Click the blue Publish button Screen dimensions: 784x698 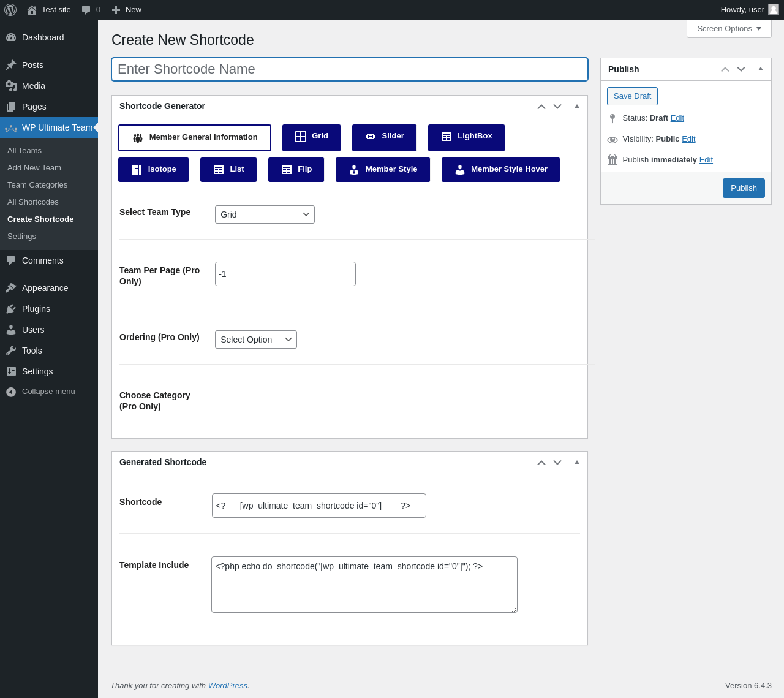[744, 188]
